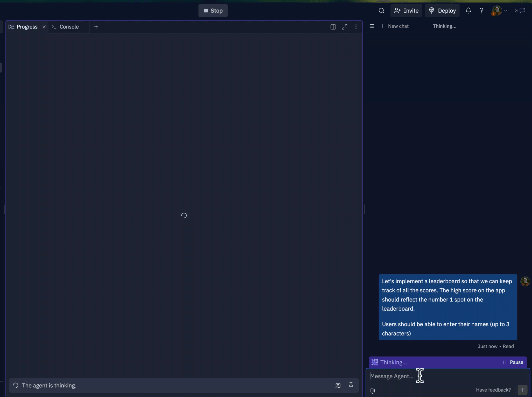Screen dimensions: 532x397
Task: Open the notifications bell
Action: 468,11
